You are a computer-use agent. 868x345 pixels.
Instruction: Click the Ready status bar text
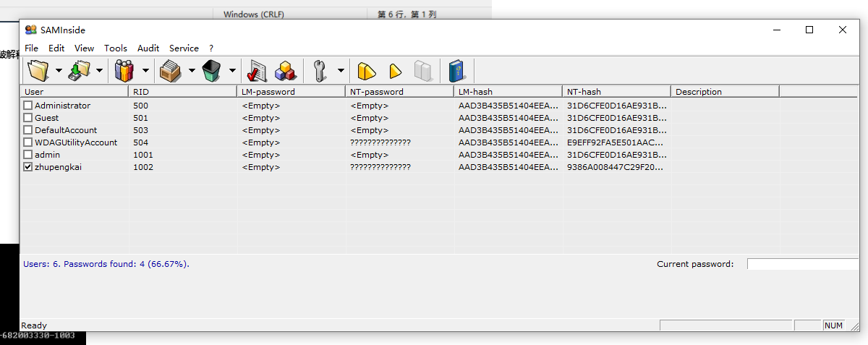click(x=34, y=325)
